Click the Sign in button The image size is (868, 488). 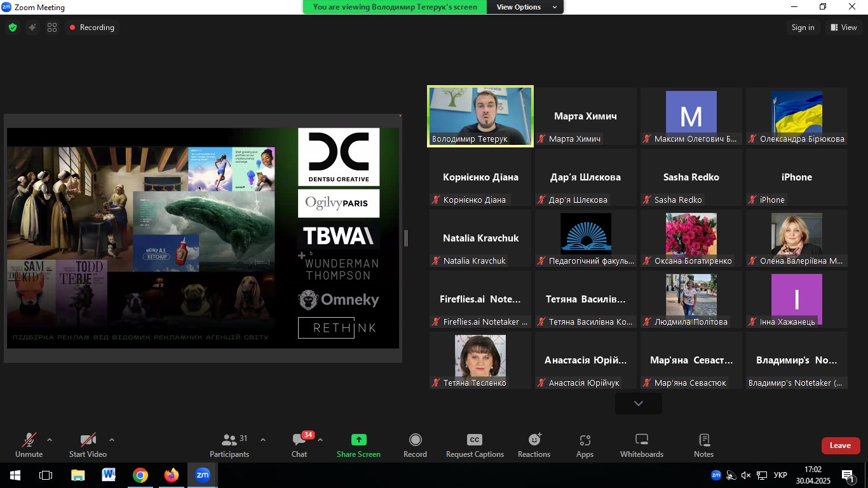coord(803,27)
